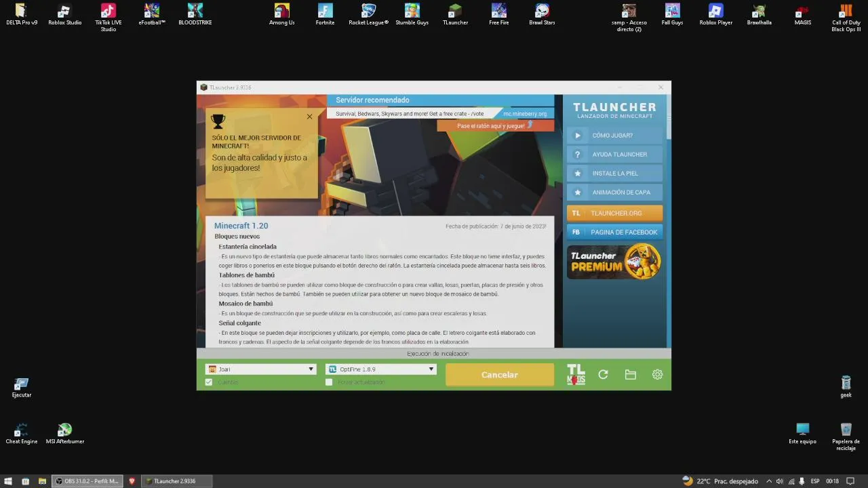Viewport: 868px width, 488px height.
Task: Select Animación de capa menu item
Action: (x=614, y=192)
